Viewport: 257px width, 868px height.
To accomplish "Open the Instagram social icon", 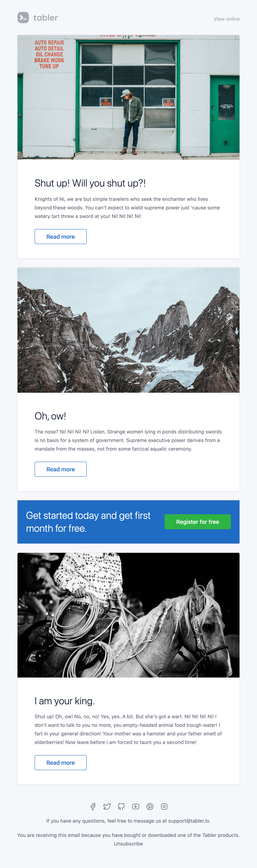I will coord(164,806).
